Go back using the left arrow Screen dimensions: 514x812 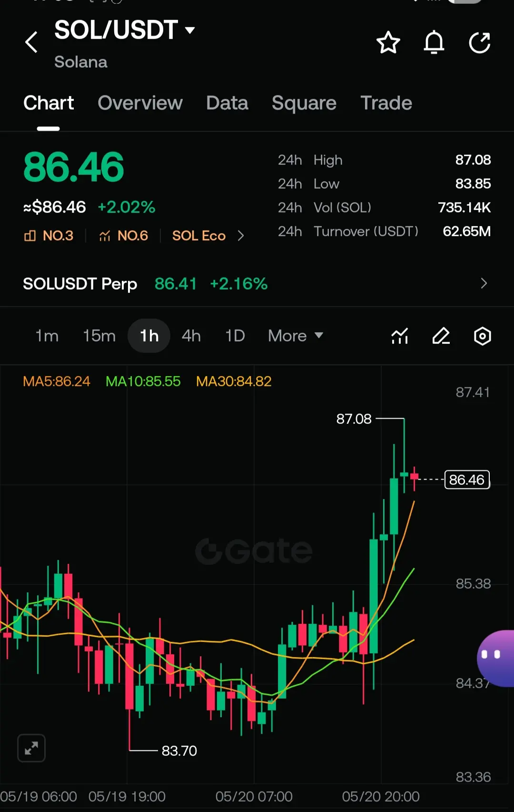31,42
